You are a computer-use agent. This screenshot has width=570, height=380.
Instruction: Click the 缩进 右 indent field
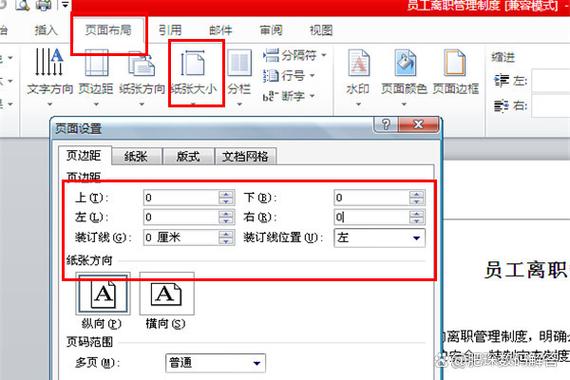[x=551, y=105]
